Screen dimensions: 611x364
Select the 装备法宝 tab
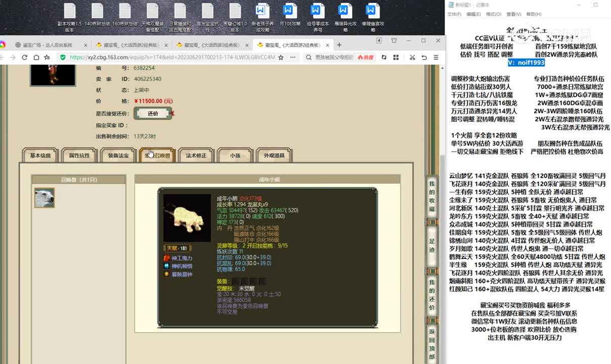click(x=118, y=156)
